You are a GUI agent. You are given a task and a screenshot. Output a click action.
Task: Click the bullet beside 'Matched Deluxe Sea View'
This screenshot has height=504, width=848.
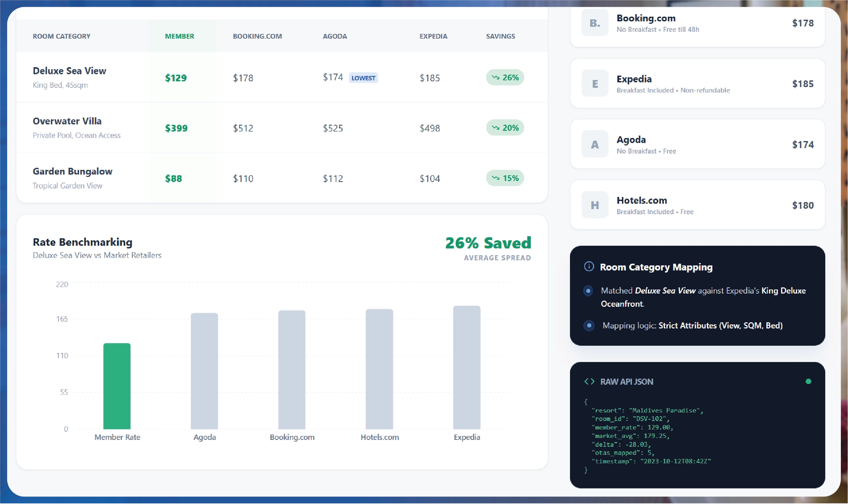pos(588,291)
